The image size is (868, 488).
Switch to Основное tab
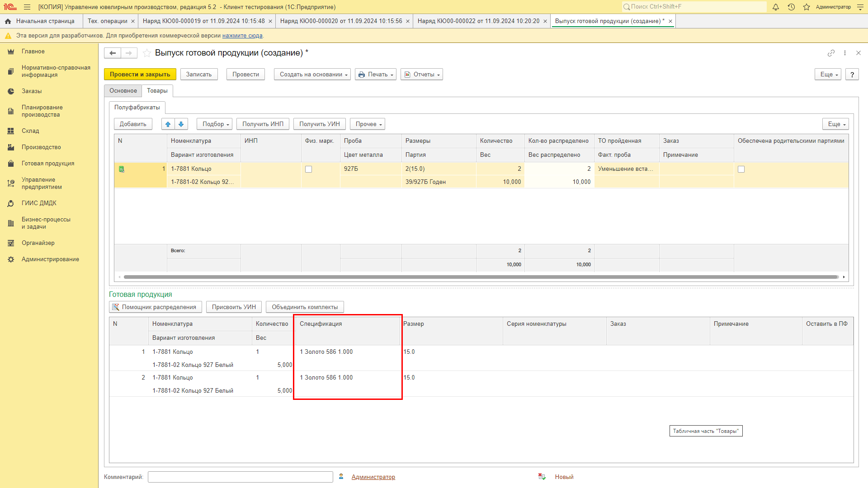click(123, 91)
